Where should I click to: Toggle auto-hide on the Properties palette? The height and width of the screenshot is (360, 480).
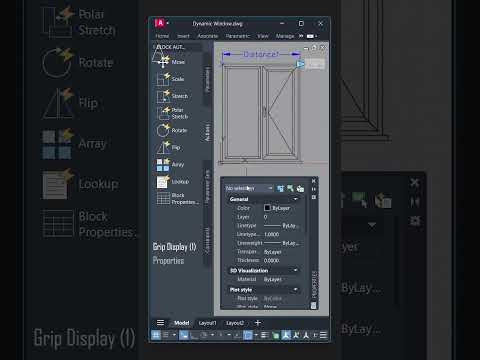pyautogui.click(x=314, y=189)
